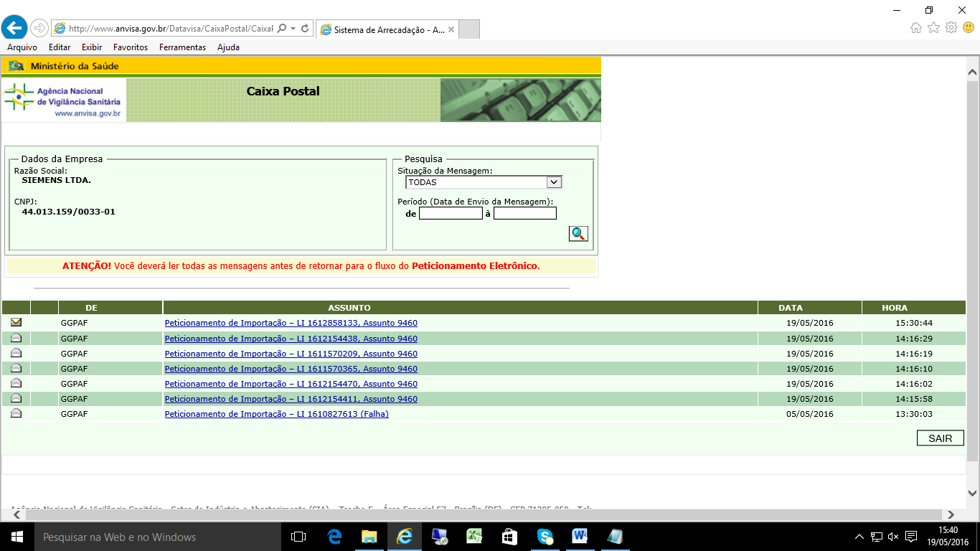Click envelope icon of the 14:16:19 message
Image resolution: width=980 pixels, height=551 pixels.
[16, 353]
